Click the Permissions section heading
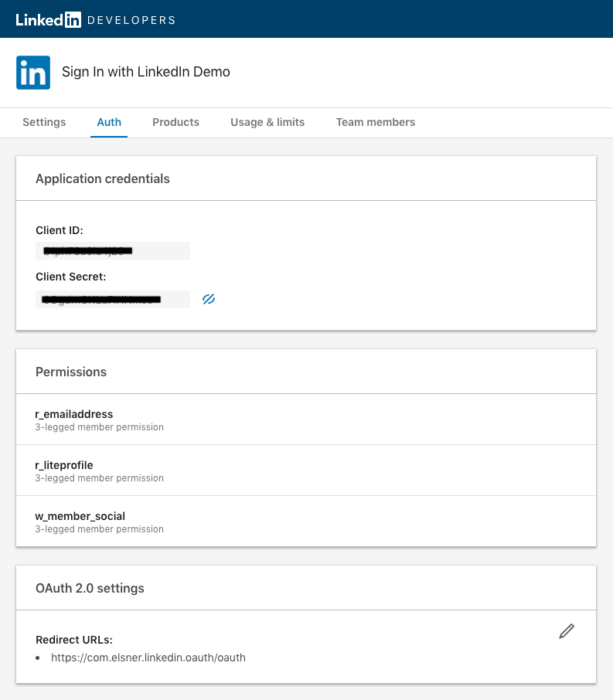The image size is (613, 700). [x=71, y=372]
